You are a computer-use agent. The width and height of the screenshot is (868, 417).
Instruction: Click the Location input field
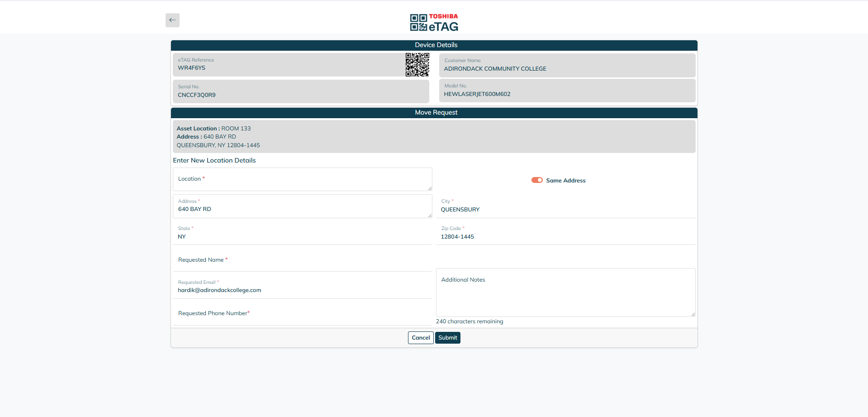pos(302,179)
